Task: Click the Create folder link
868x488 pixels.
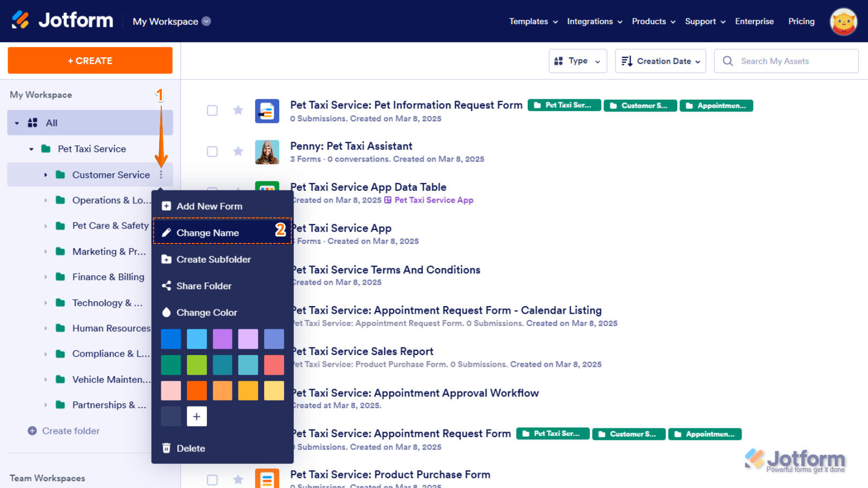Action: (71, 431)
